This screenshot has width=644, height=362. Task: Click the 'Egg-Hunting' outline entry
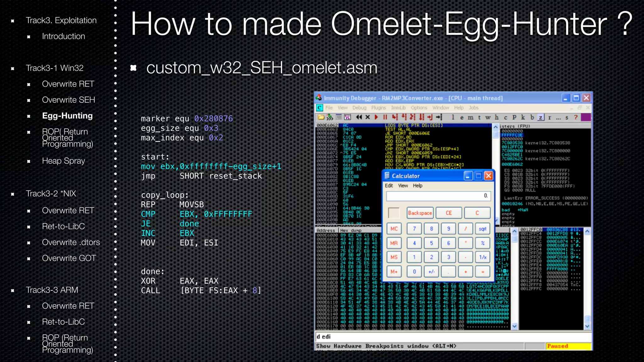tap(67, 116)
